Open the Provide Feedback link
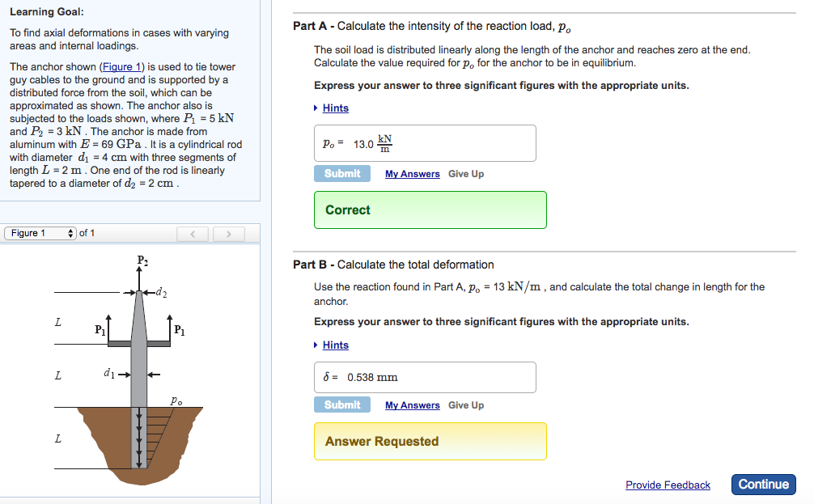 668,485
